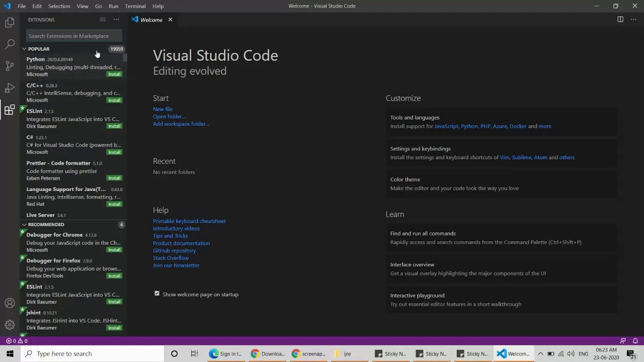Viewport: 644px width, 362px height.
Task: Switch to Chrome Downloads taskbar window
Action: point(268,353)
